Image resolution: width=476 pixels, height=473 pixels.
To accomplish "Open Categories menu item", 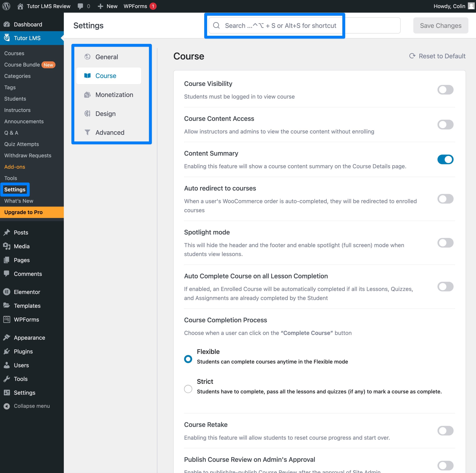I will 17,76.
